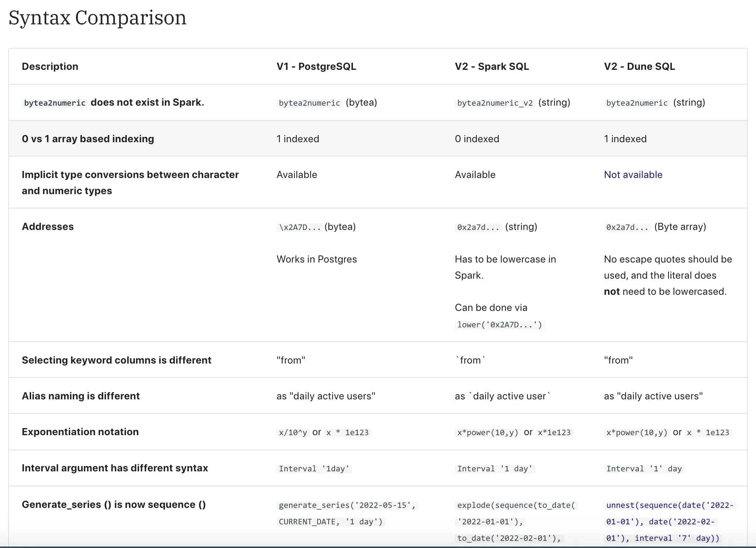Click the "Syntax Comparison" heading

coord(97,18)
